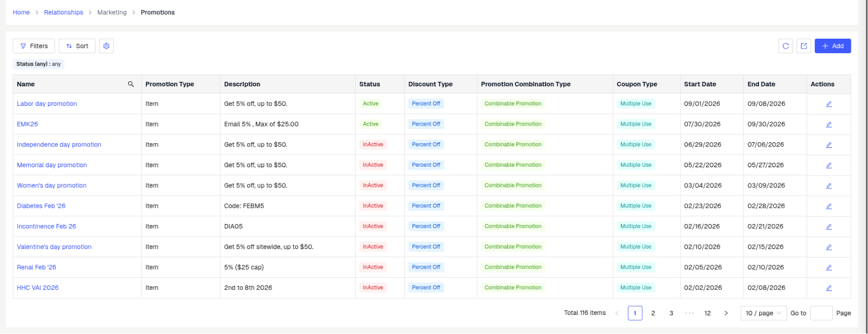Click the refresh icon near Add

click(786, 46)
